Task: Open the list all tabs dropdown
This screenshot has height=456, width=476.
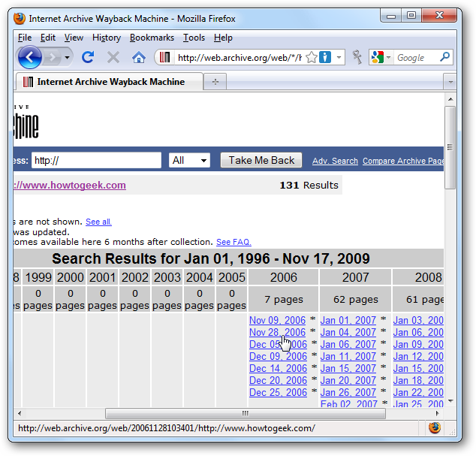Action: coord(450,82)
